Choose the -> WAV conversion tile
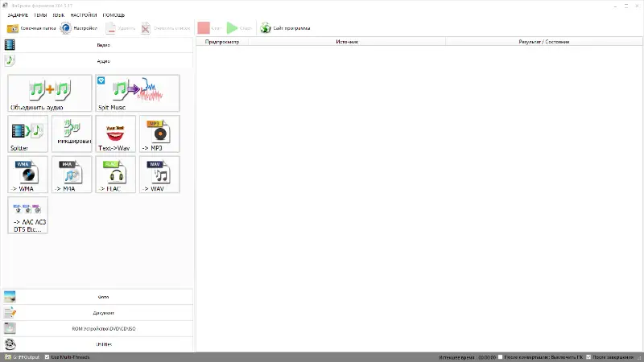 (x=159, y=175)
